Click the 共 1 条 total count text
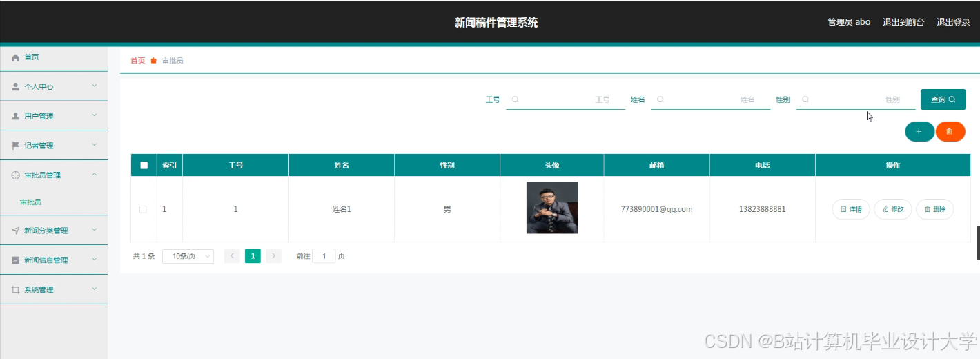Screen dimensions: 980x359 [144, 256]
